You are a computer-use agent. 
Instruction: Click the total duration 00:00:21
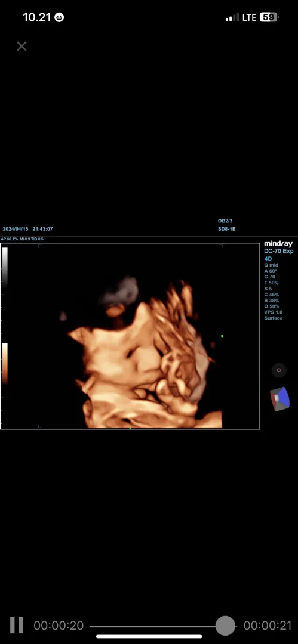point(268,626)
